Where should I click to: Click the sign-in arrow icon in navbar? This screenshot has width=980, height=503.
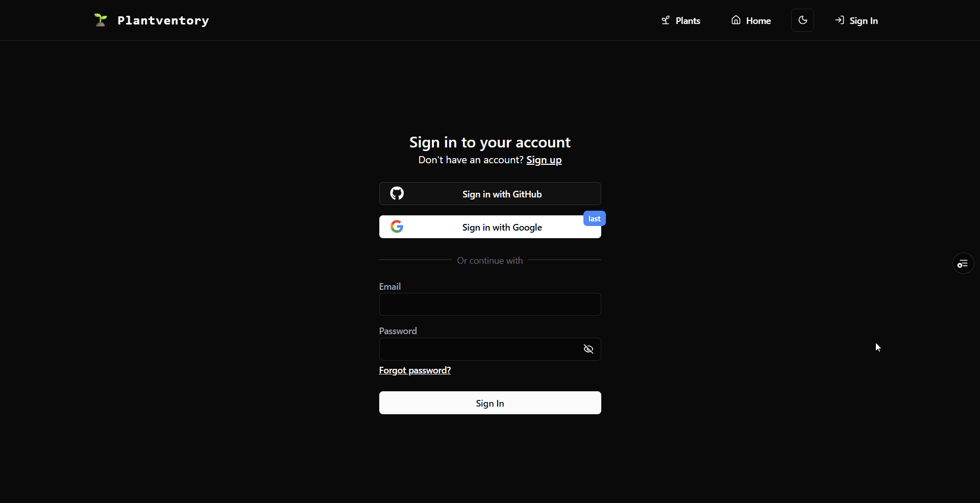coord(839,20)
